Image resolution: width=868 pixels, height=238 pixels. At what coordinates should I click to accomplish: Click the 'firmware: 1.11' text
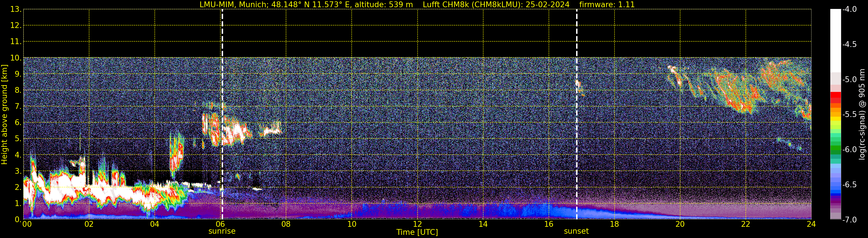pyautogui.click(x=607, y=5)
